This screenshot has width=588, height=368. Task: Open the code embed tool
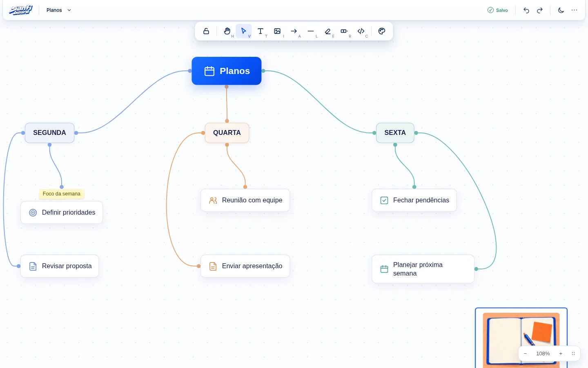point(361,31)
